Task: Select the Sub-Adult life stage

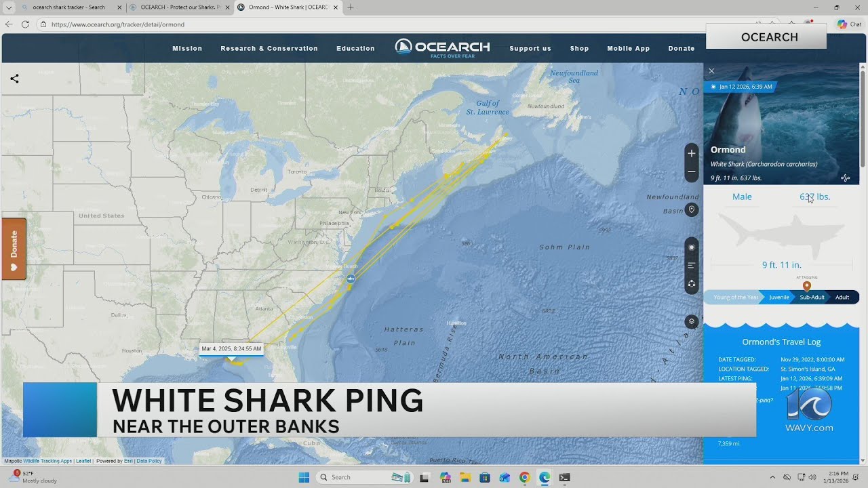Action: tap(812, 297)
